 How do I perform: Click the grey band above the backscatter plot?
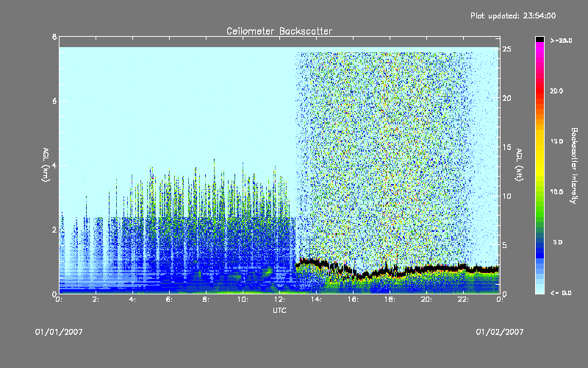point(279,42)
